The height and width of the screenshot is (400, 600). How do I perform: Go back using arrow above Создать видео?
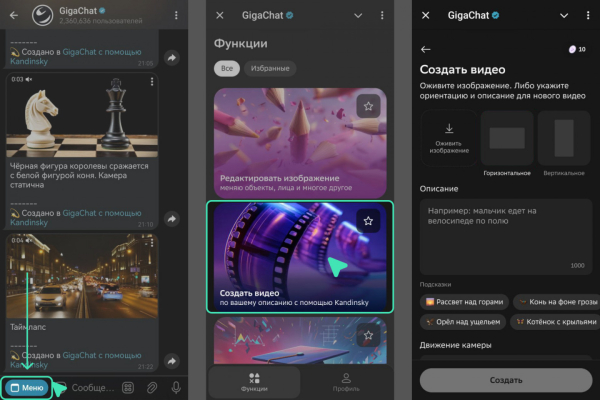pos(426,49)
